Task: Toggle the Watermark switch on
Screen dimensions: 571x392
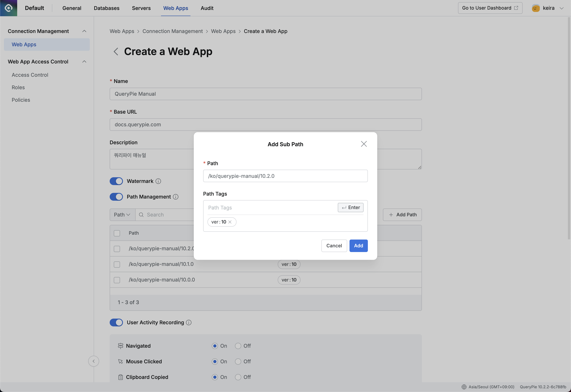Action: [116, 181]
